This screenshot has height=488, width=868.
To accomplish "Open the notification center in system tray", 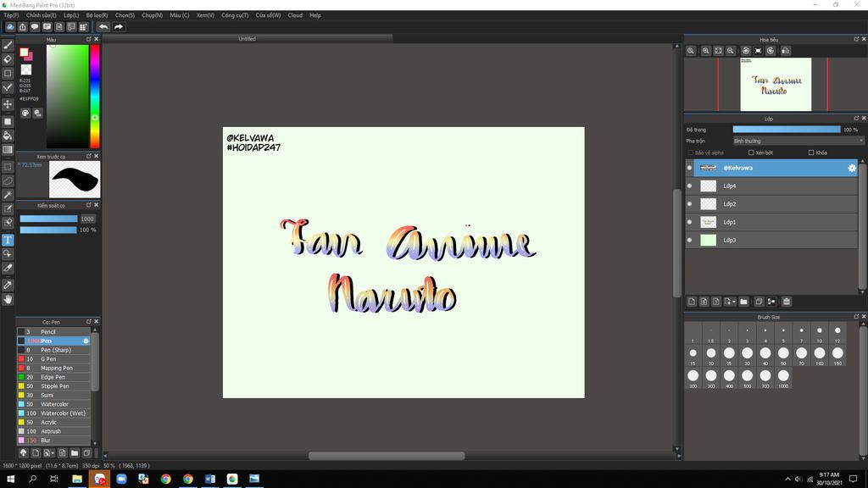I will (x=853, y=479).
